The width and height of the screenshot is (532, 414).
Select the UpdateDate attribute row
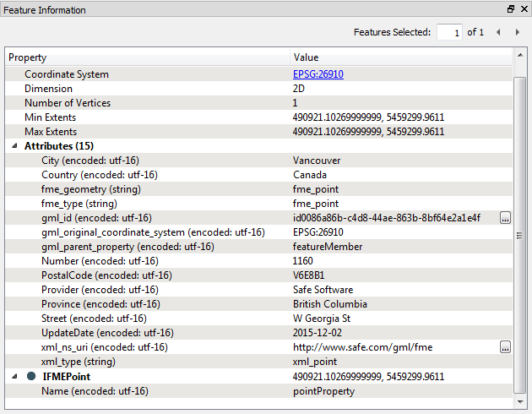pos(258,333)
